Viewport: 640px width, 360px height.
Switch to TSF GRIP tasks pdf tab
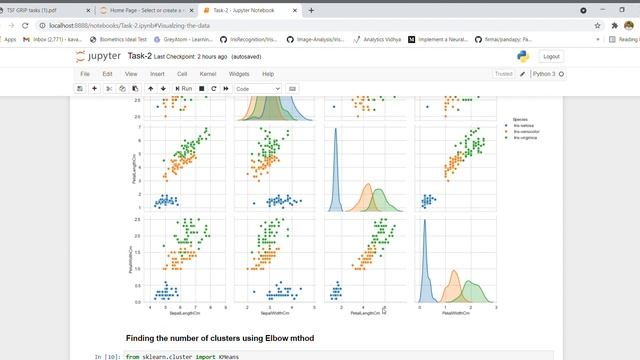pyautogui.click(x=44, y=10)
